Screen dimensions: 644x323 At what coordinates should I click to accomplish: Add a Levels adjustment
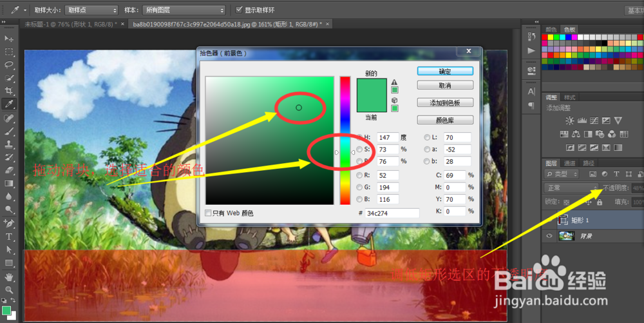[x=582, y=121]
